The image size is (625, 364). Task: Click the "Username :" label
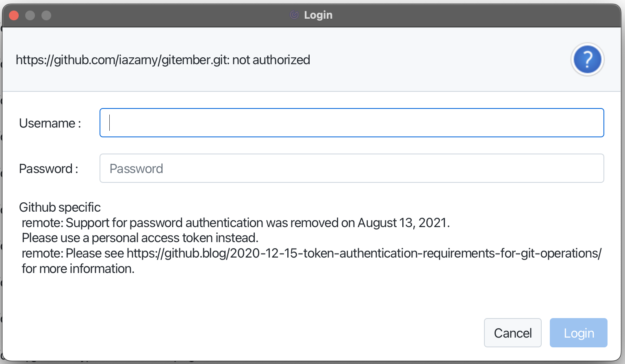(50, 123)
